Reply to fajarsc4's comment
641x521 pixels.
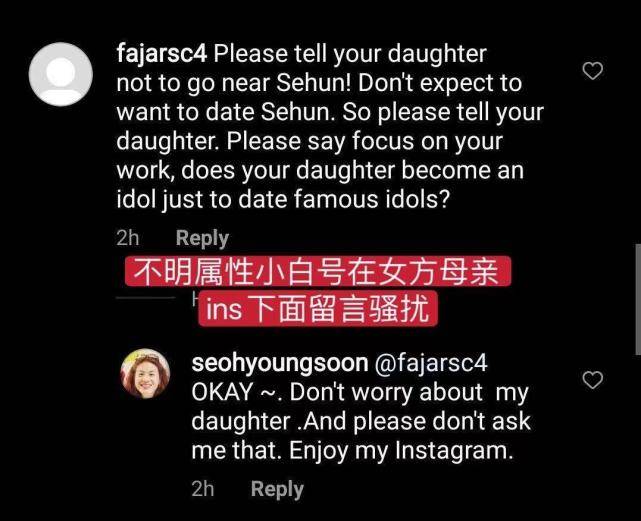point(202,238)
